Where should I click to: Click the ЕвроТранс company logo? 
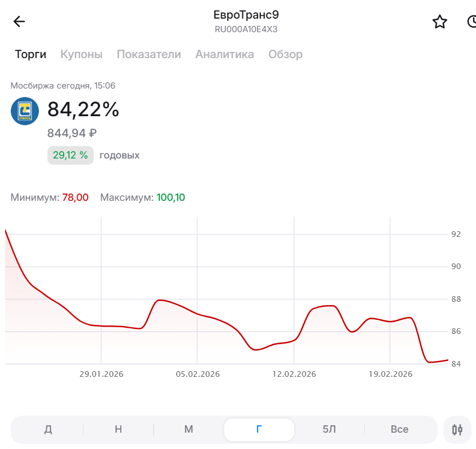tap(25, 111)
